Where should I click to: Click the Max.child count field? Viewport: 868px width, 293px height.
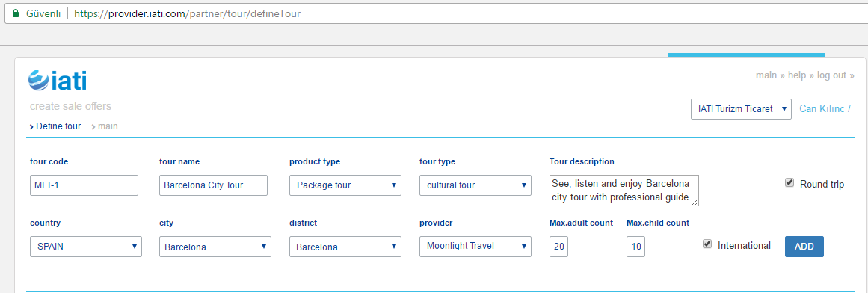coord(635,247)
